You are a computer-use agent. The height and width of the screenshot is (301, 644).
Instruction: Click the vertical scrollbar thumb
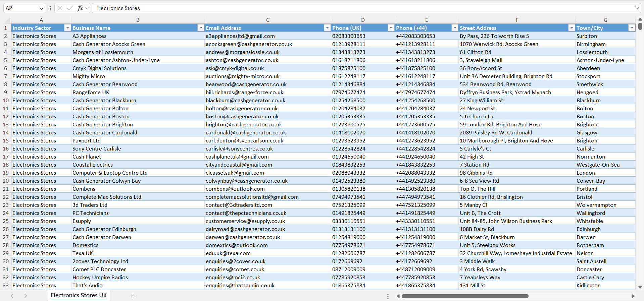[x=640, y=26]
